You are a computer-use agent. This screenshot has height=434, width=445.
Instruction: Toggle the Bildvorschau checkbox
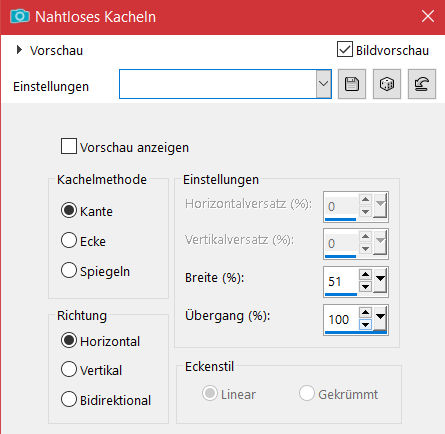pos(345,49)
